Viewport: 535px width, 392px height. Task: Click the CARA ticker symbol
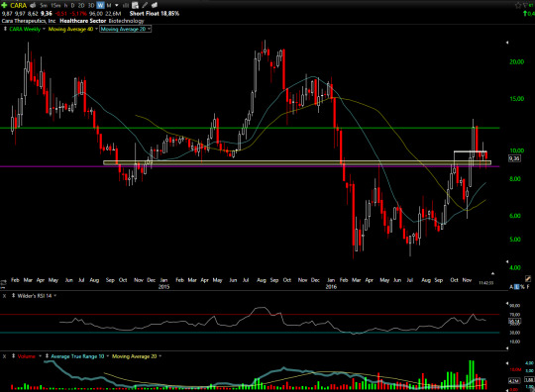coord(19,6)
